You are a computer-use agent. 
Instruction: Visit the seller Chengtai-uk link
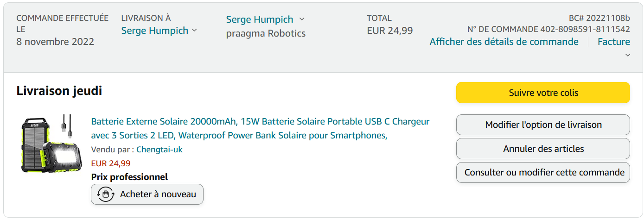click(x=159, y=150)
